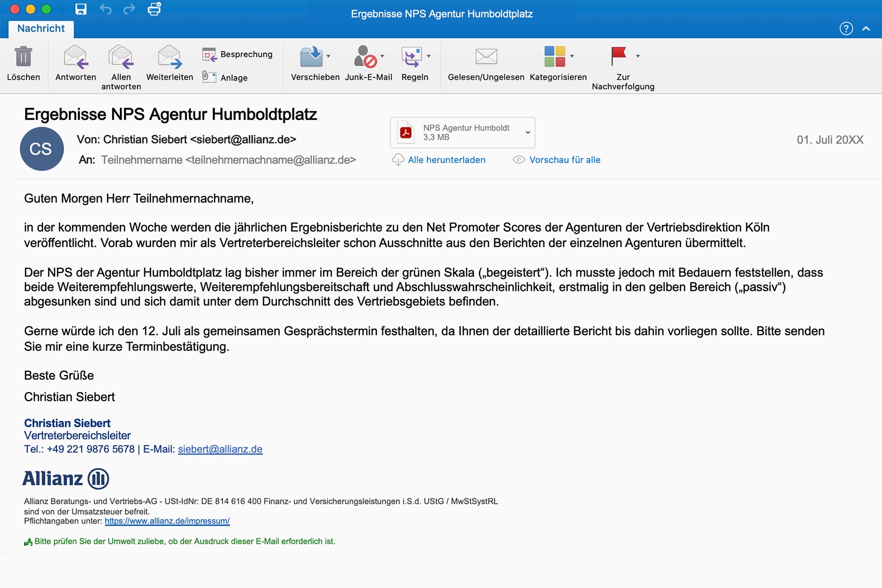Collapse the ribbon with caret icon

(866, 28)
